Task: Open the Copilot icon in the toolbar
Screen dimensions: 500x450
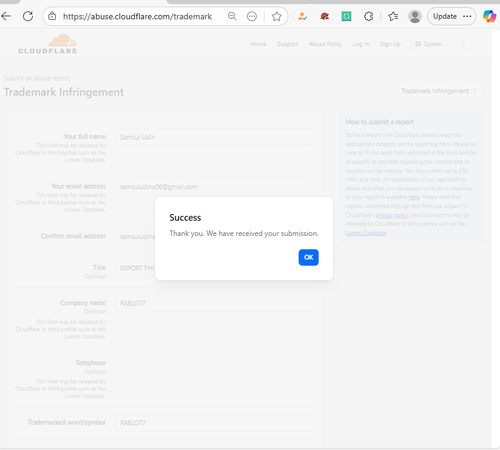Action: coord(489,16)
